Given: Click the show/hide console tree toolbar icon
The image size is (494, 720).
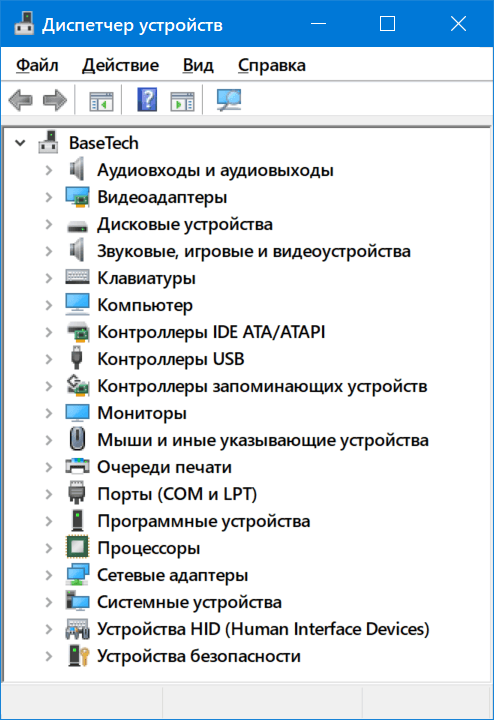Looking at the screenshot, I should [x=101, y=101].
